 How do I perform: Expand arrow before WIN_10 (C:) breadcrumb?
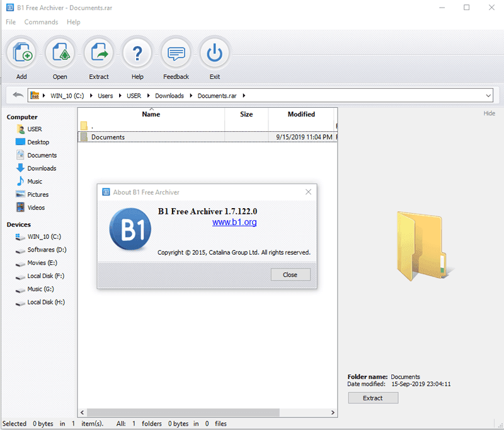click(x=43, y=95)
